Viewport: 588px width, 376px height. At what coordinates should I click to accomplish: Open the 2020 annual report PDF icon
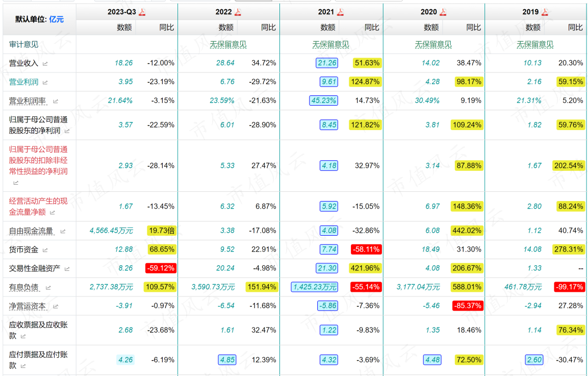point(443,12)
